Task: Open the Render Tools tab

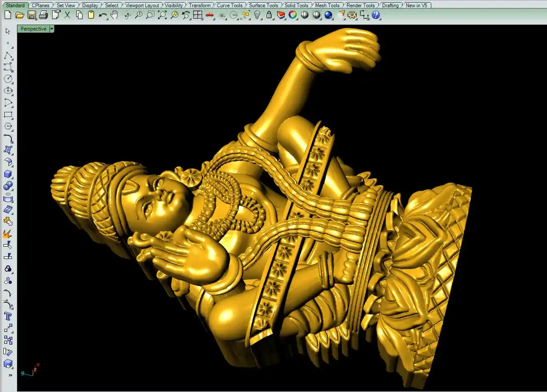Action: pyautogui.click(x=361, y=6)
